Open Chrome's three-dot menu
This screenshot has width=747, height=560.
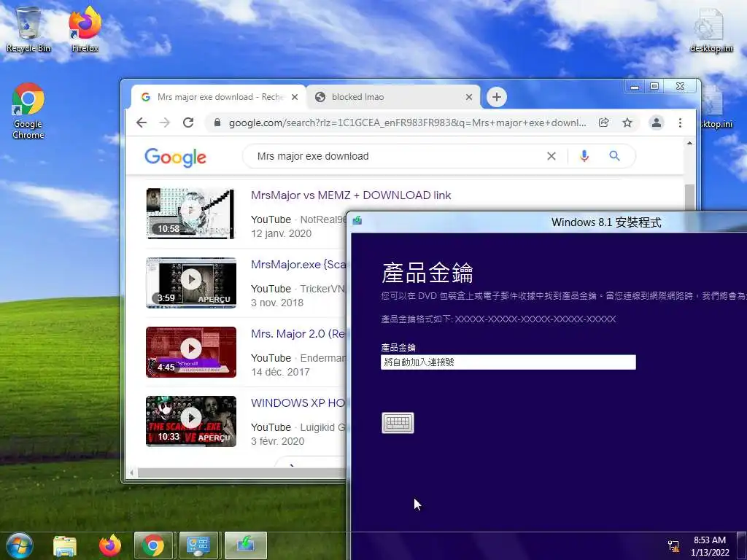tap(681, 122)
